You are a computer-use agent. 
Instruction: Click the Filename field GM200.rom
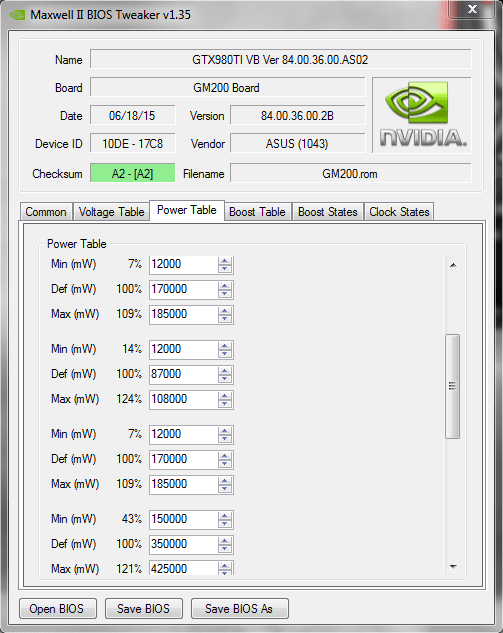point(350,173)
